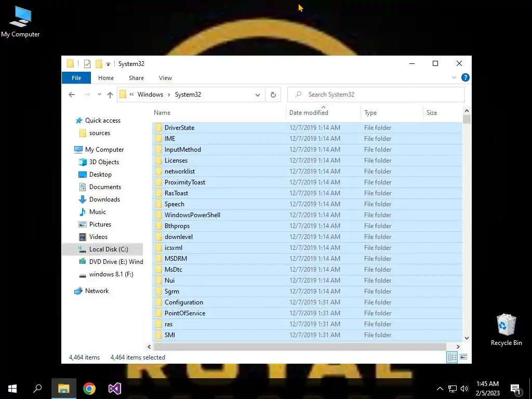Screen dimensions: 532x399
Task: Open Visual Studio from taskbar
Action: [115, 389]
